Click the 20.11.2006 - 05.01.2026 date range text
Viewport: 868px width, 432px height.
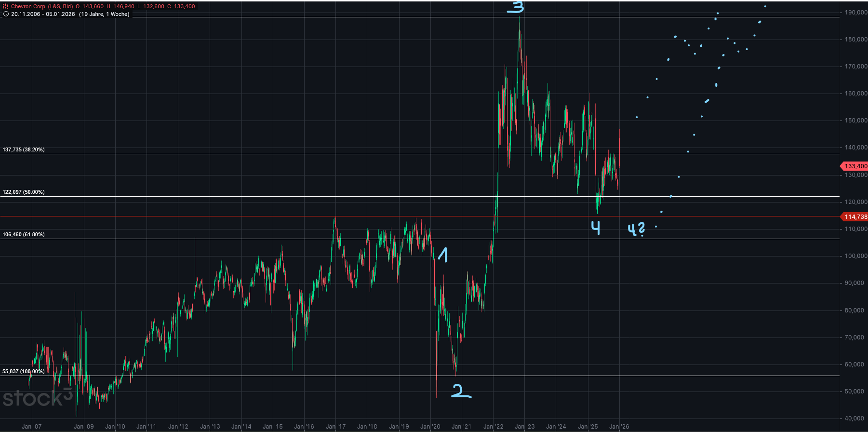coord(43,14)
